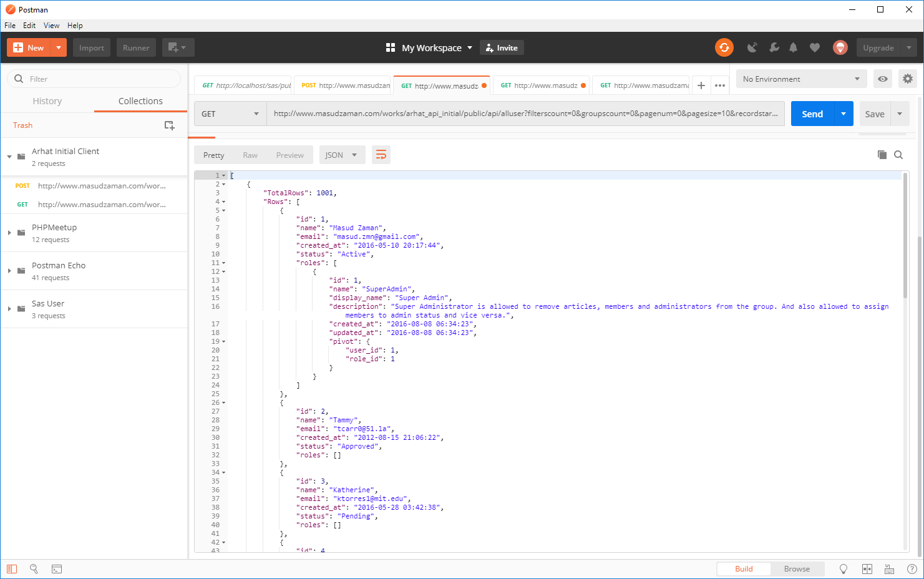Toggle environment quick look eye icon

[882, 79]
